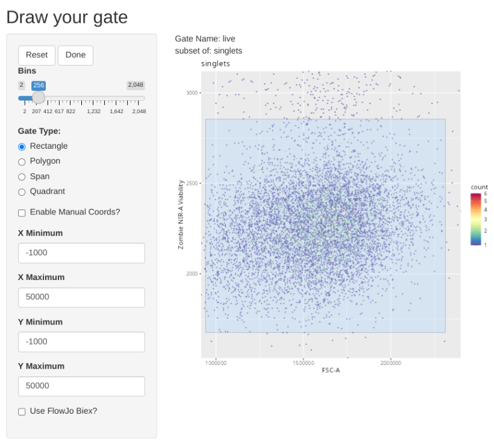Toggle the Use FlowJo Biex checkbox
The width and height of the screenshot is (494, 448).
coord(22,411)
